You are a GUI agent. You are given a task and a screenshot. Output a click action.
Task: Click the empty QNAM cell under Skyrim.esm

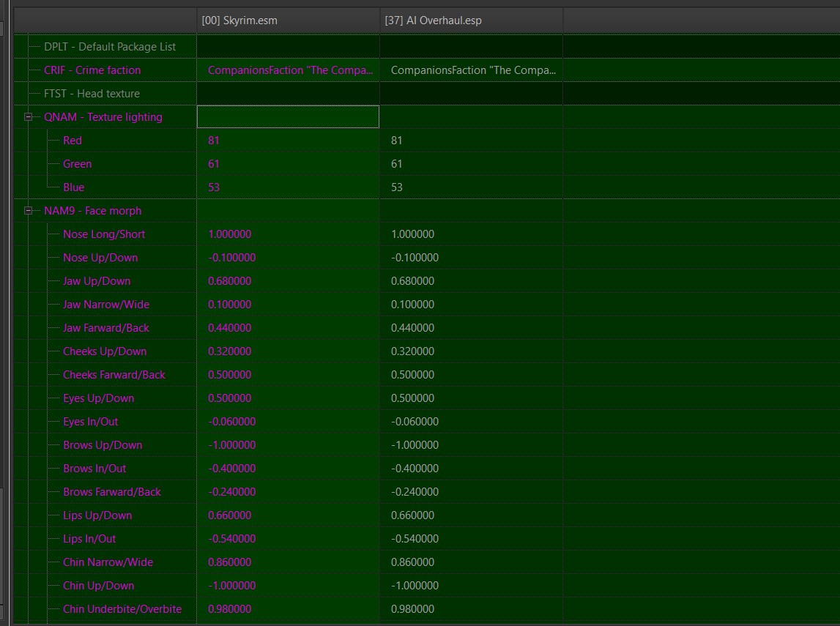[289, 116]
